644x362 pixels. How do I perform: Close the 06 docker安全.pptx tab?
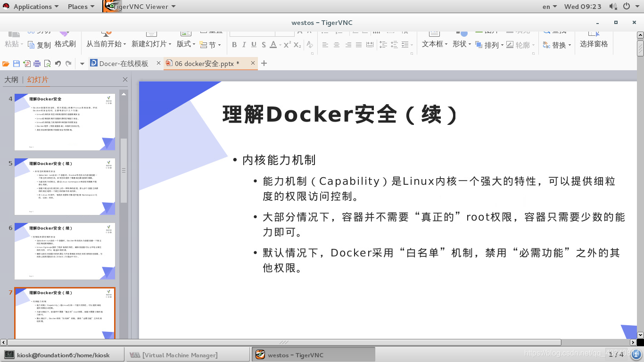click(253, 63)
